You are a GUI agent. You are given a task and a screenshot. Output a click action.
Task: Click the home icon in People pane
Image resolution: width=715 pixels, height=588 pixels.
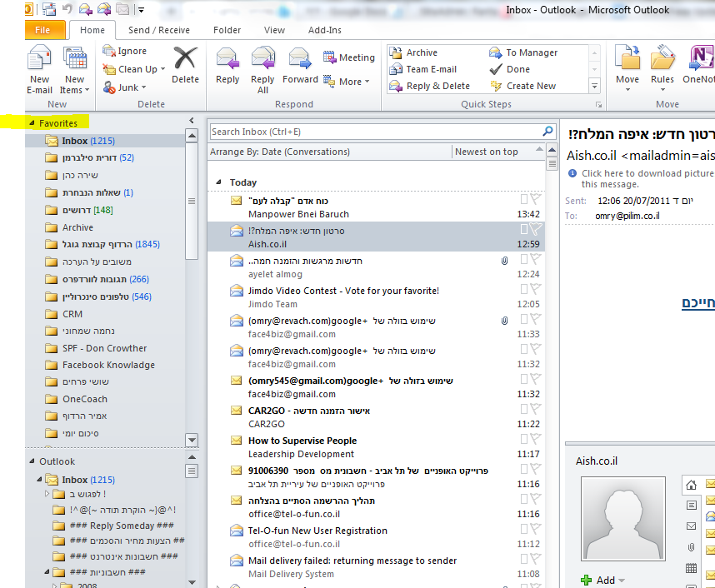click(692, 485)
